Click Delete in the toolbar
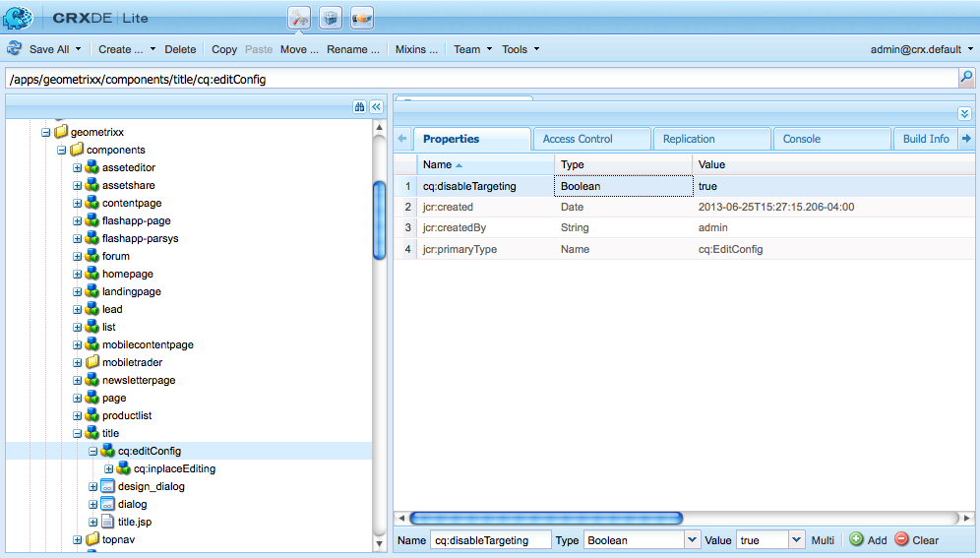Screen dimensions: 980x558 click(x=180, y=49)
